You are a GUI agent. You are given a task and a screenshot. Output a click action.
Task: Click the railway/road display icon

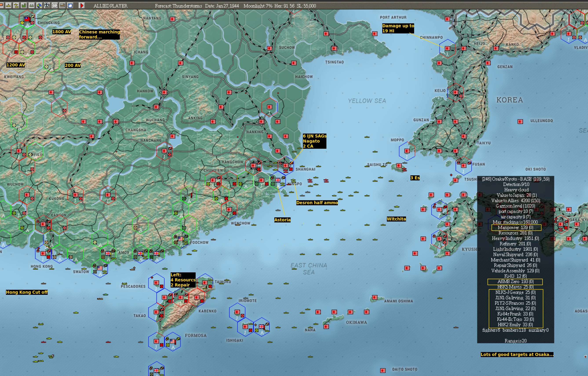tap(62, 5)
